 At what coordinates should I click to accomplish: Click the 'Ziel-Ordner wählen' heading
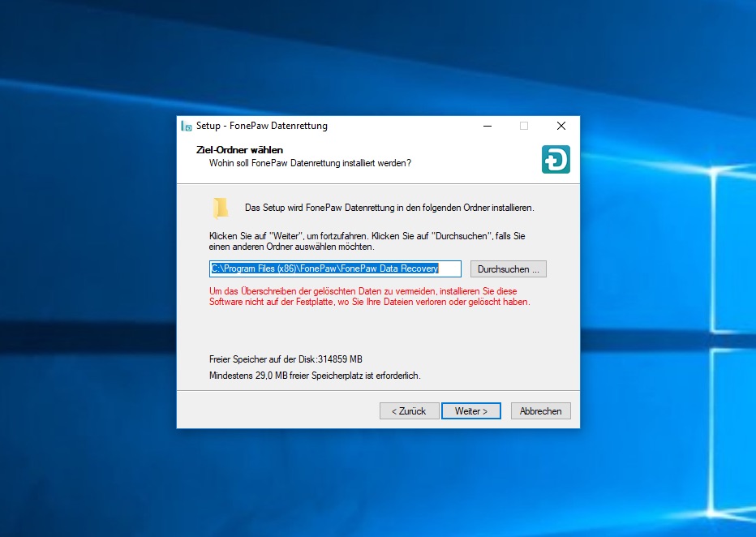pyautogui.click(x=239, y=150)
